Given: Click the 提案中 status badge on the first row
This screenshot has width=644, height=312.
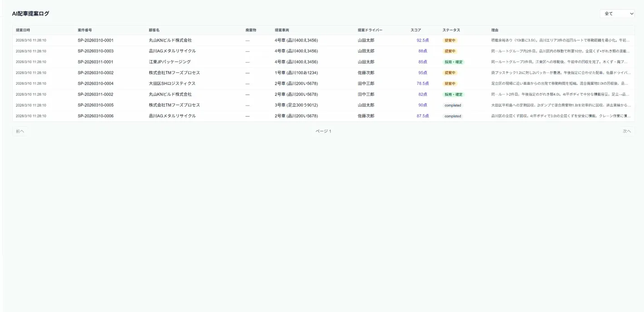Looking at the screenshot, I should [450, 40].
